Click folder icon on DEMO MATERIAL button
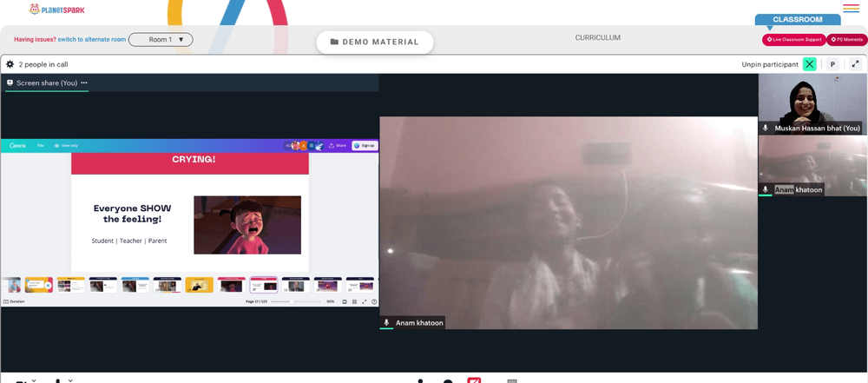Image resolution: width=868 pixels, height=383 pixels. [334, 42]
